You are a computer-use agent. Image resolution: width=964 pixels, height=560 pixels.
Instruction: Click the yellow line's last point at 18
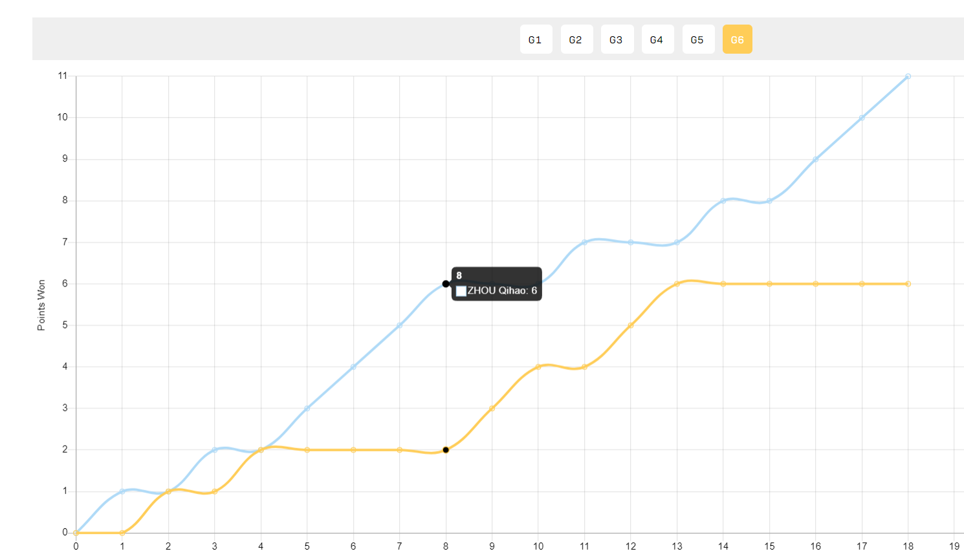tap(908, 284)
